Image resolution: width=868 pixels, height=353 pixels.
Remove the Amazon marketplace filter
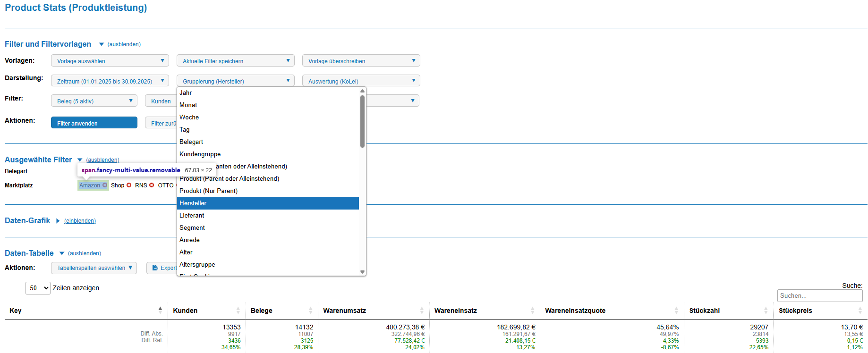pyautogui.click(x=105, y=185)
